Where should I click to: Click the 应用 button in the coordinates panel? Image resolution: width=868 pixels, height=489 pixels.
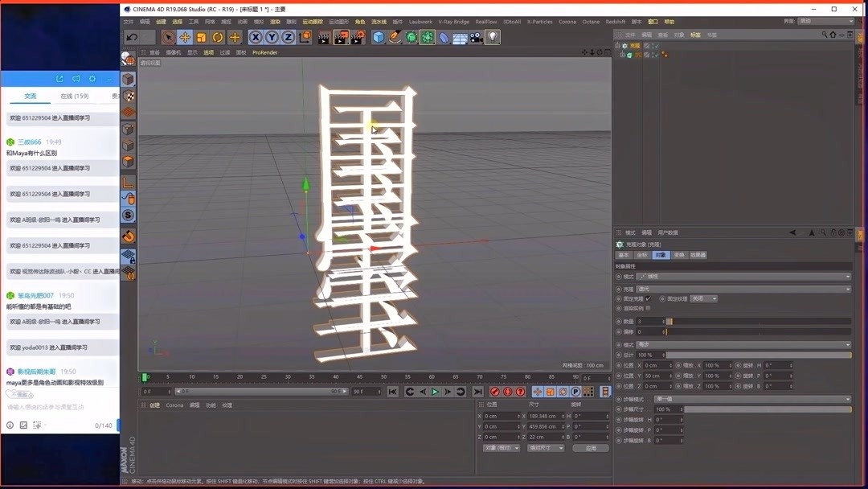coord(592,448)
